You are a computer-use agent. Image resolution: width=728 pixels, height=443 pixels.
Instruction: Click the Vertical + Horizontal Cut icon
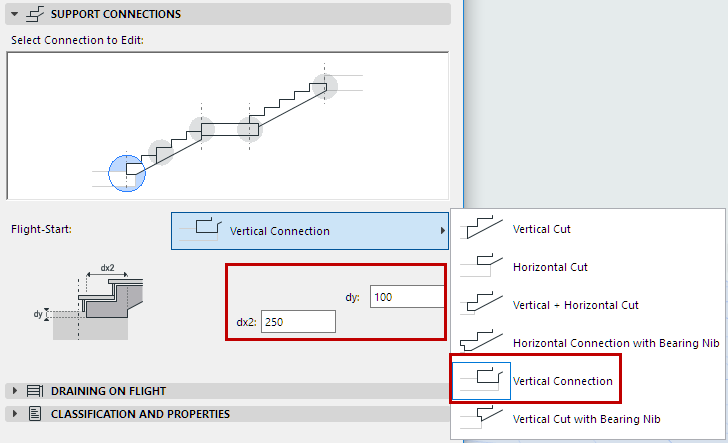click(481, 305)
